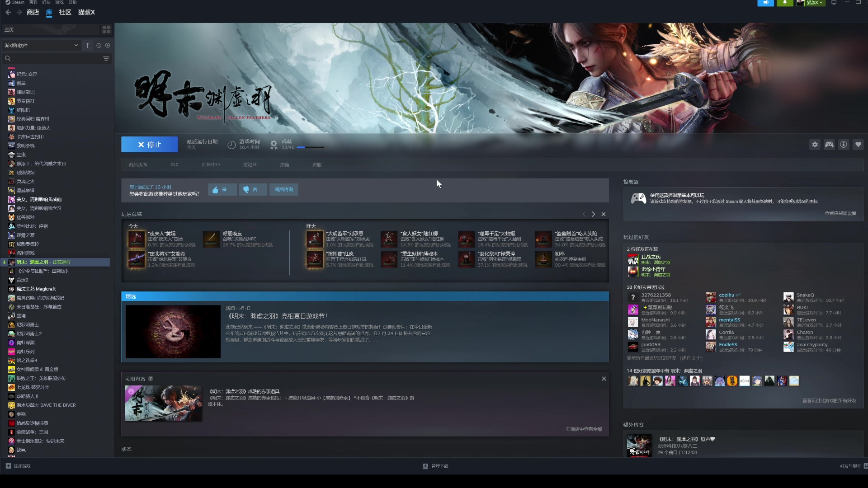This screenshot has width=868, height=488.
Task: Open advanced filter options icon
Action: point(106,58)
